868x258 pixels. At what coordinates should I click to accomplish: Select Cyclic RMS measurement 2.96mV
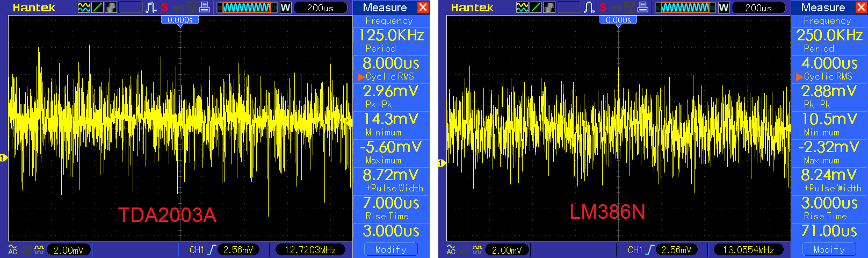pos(391,90)
